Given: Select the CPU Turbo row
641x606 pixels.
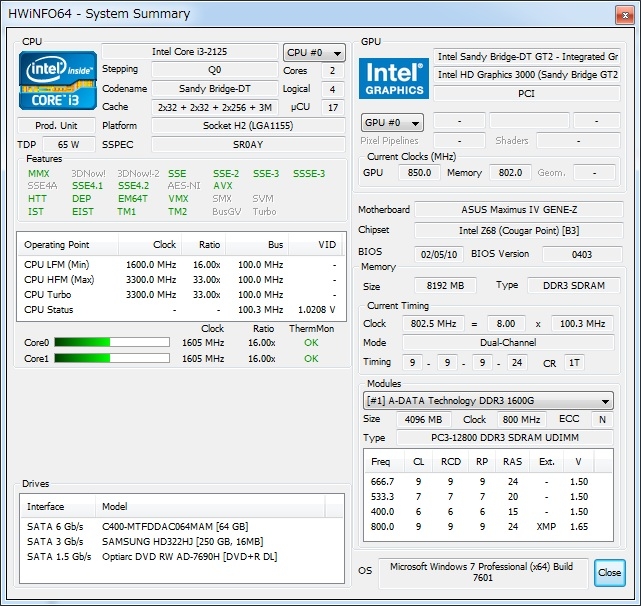Looking at the screenshot, I should pos(180,295).
